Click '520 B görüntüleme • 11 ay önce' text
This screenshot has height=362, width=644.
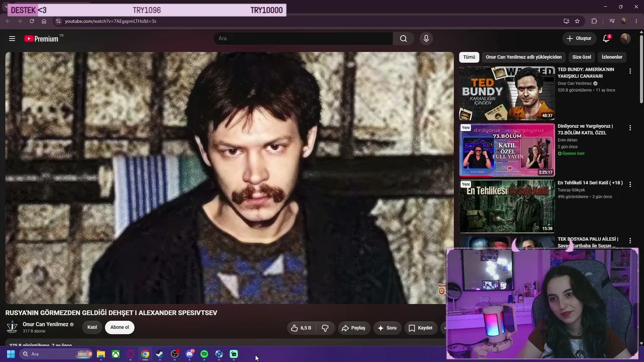[586, 90]
